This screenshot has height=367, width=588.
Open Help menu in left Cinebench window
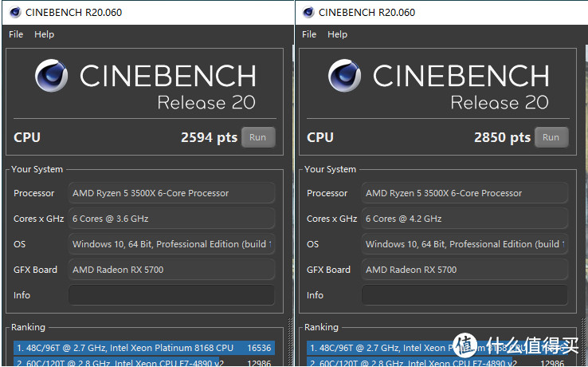coord(45,34)
